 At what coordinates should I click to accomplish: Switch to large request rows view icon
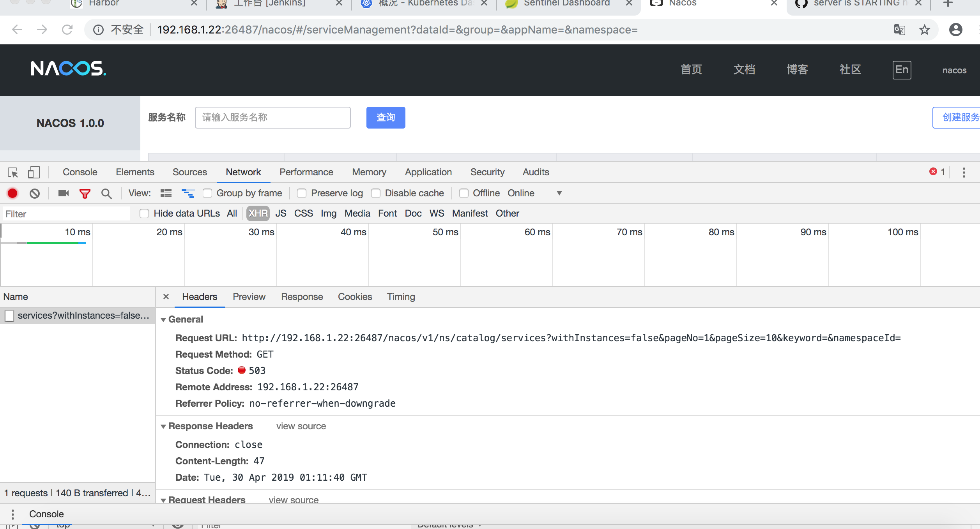pyautogui.click(x=166, y=193)
